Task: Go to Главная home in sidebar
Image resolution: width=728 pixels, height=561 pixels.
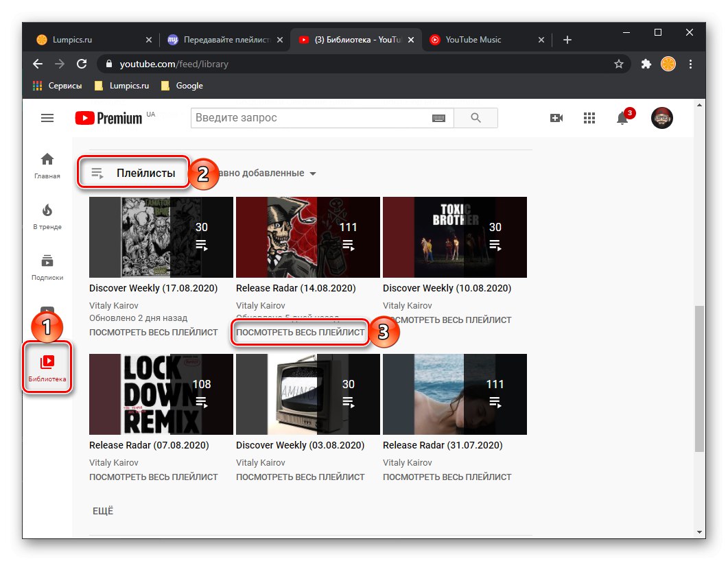Action: 47,166
